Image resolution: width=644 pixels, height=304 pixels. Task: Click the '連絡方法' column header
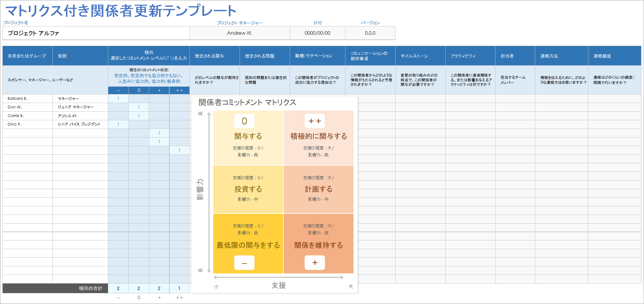pyautogui.click(x=562, y=56)
